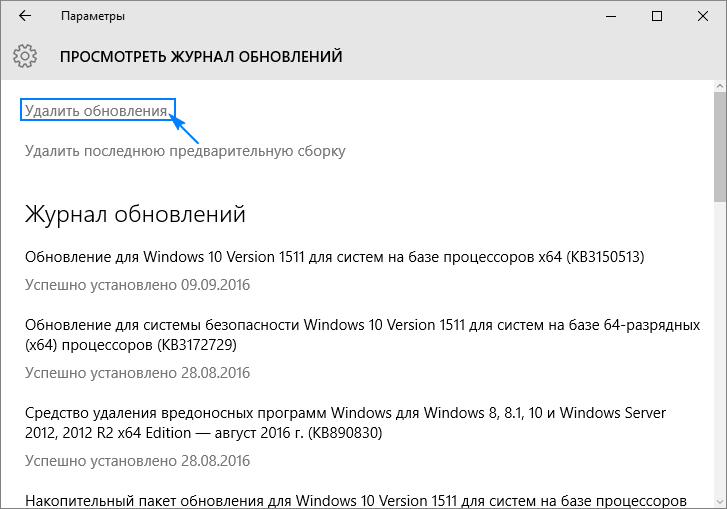Click the scrollbar track below the thumb

pyautogui.click(x=719, y=350)
